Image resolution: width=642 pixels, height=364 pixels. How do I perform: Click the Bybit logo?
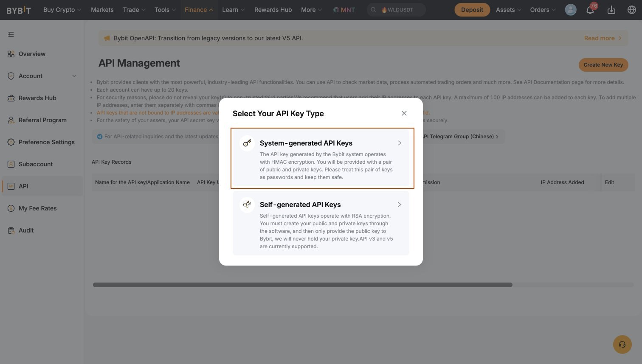tap(19, 10)
